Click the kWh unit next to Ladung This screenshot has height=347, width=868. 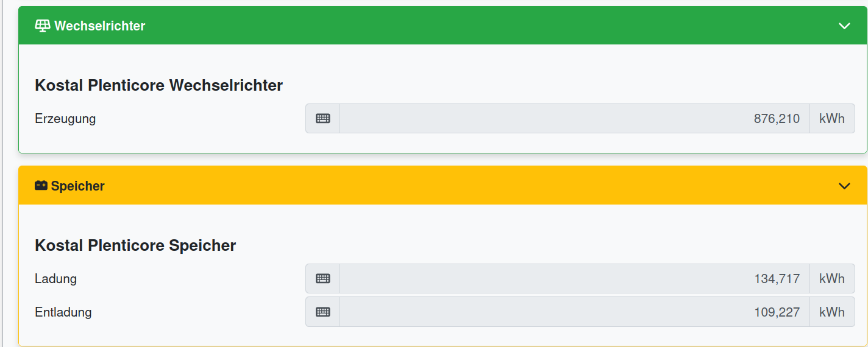click(x=832, y=279)
